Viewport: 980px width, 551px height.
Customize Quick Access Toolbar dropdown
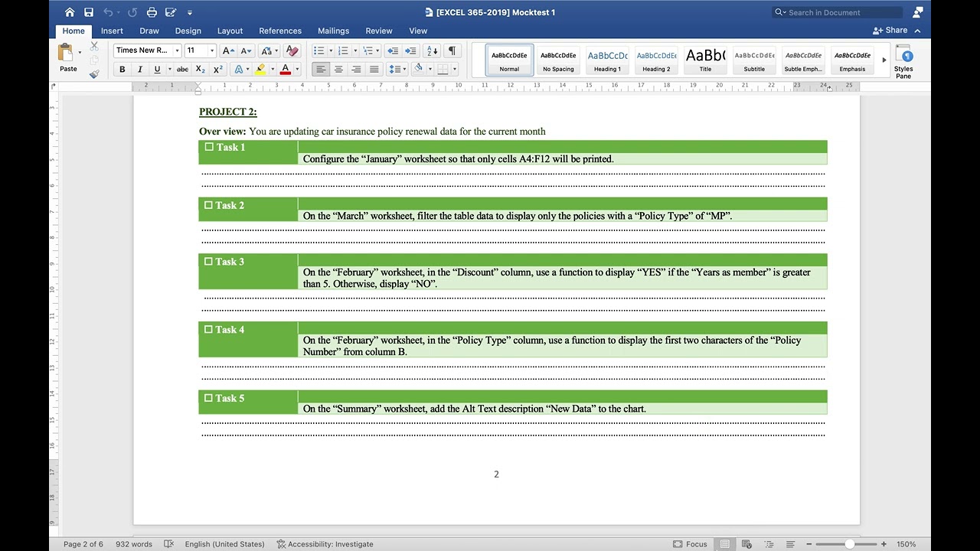click(190, 12)
